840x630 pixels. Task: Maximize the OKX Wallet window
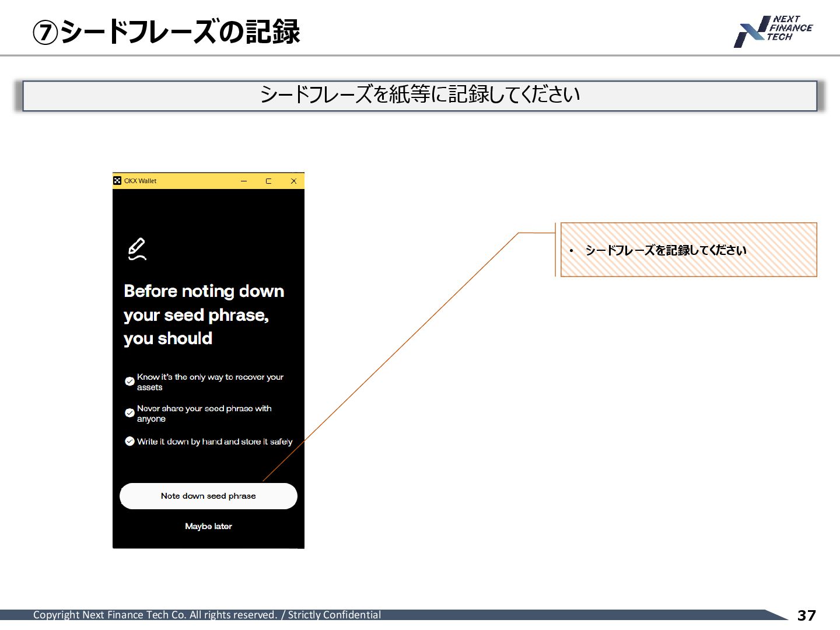tap(268, 181)
